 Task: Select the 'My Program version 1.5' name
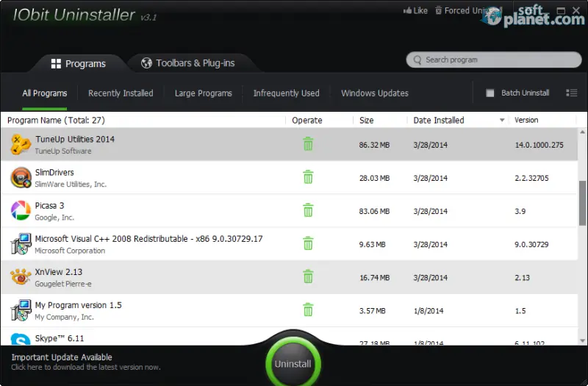79,305
